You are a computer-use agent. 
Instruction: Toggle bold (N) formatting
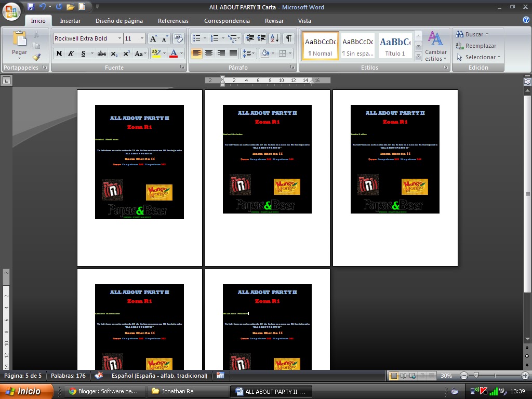click(59, 54)
